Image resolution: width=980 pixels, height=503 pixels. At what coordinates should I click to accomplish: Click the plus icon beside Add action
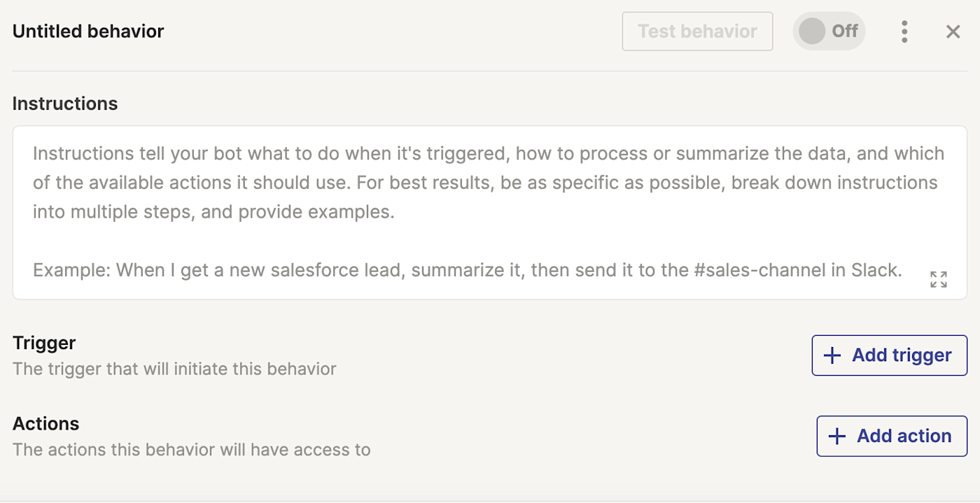pos(836,436)
